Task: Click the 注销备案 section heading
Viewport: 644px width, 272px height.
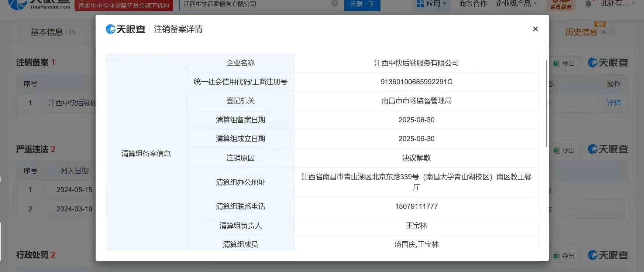Action: [x=32, y=62]
